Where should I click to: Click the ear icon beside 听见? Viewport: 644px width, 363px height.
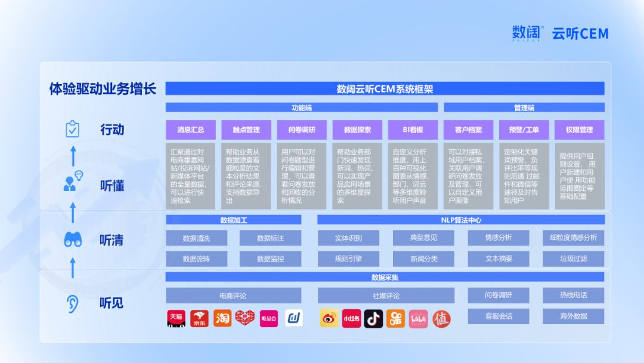coord(72,304)
